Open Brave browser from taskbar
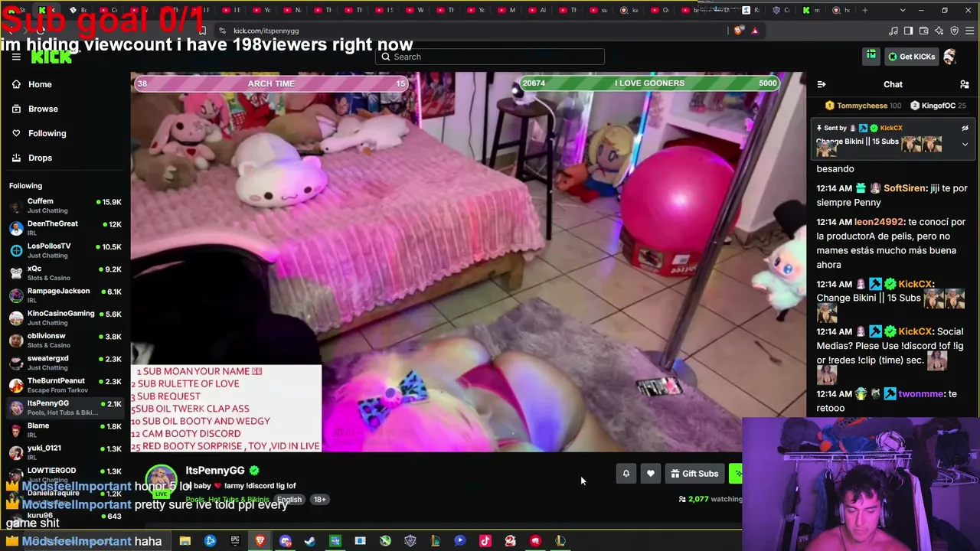Image resolution: width=980 pixels, height=551 pixels. [260, 541]
